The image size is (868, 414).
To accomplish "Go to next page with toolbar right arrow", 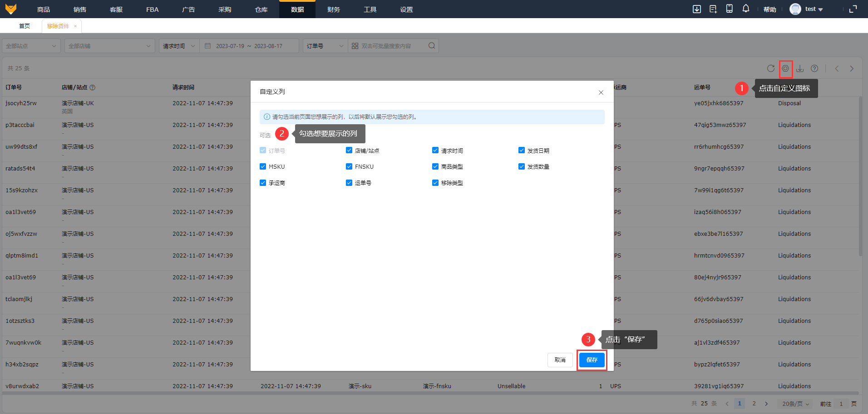I will (852, 68).
